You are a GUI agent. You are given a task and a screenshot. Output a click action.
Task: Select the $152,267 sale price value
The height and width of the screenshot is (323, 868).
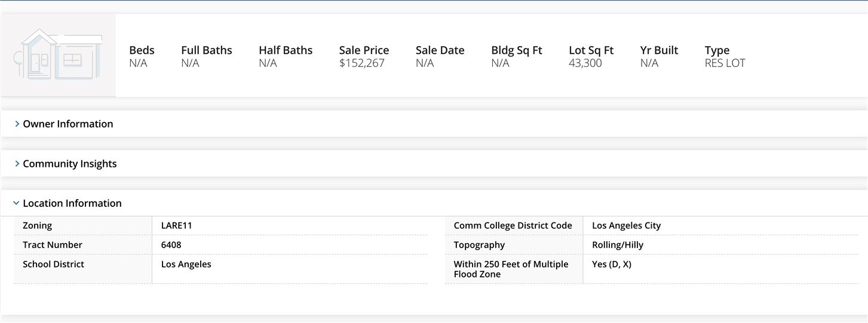tap(361, 63)
